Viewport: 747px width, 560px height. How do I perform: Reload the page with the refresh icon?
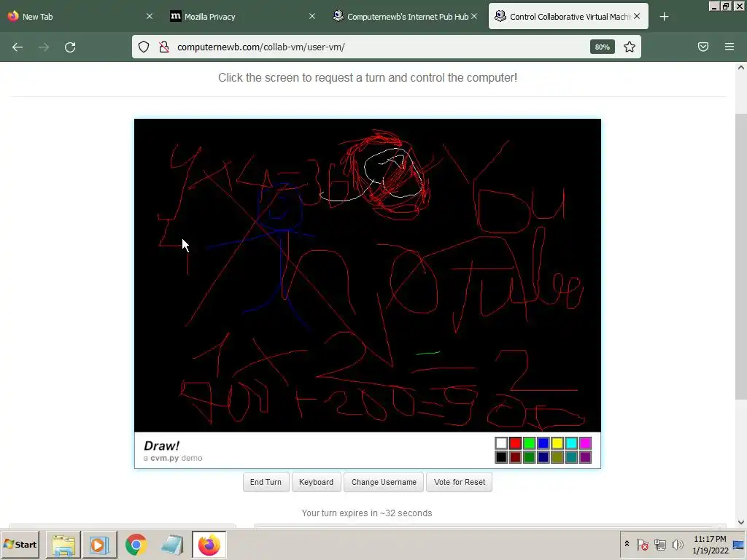(70, 47)
